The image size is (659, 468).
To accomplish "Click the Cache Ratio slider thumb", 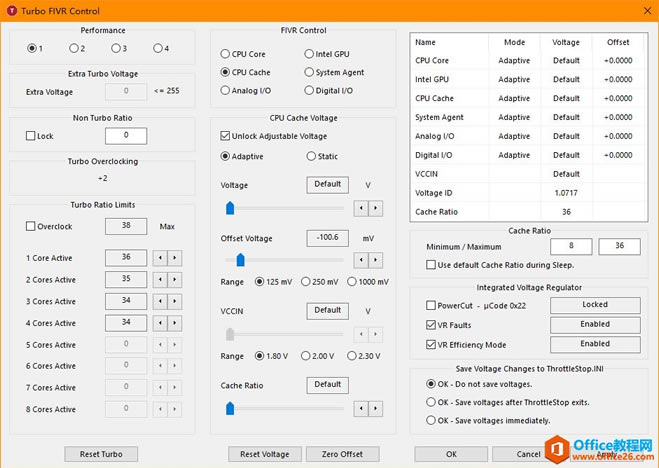I will tap(230, 408).
